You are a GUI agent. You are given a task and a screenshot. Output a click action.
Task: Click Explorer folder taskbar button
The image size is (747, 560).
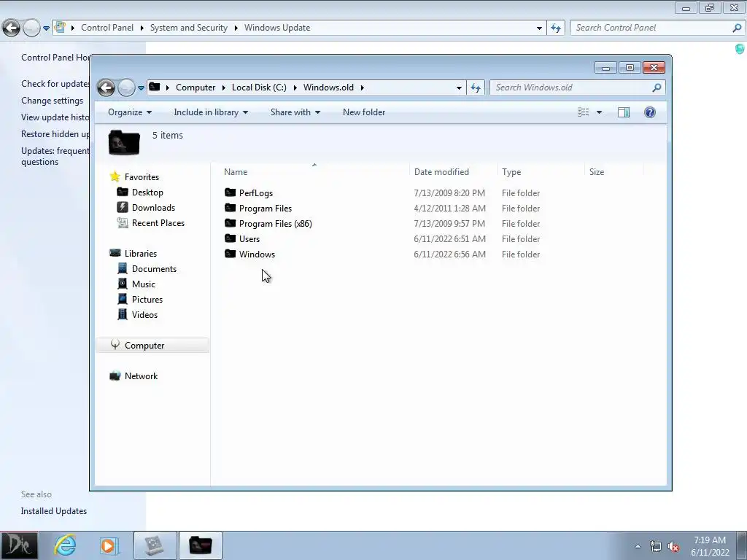pyautogui.click(x=201, y=545)
